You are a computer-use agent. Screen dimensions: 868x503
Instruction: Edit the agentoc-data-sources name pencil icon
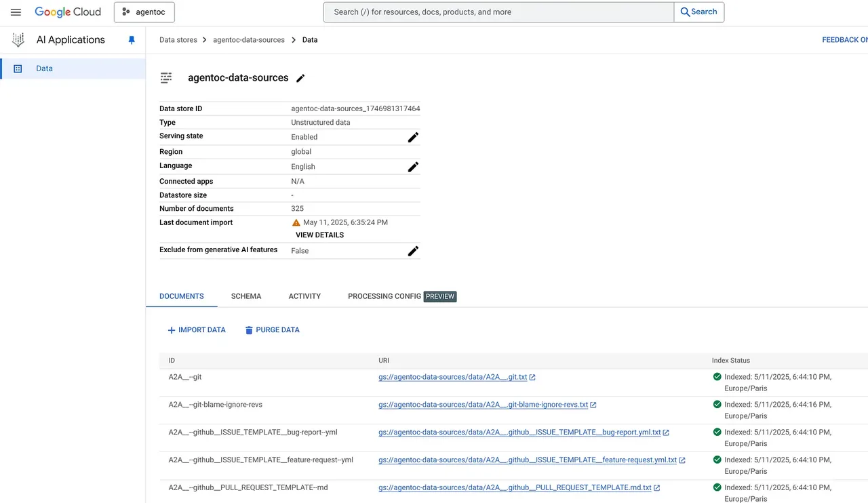(x=300, y=78)
